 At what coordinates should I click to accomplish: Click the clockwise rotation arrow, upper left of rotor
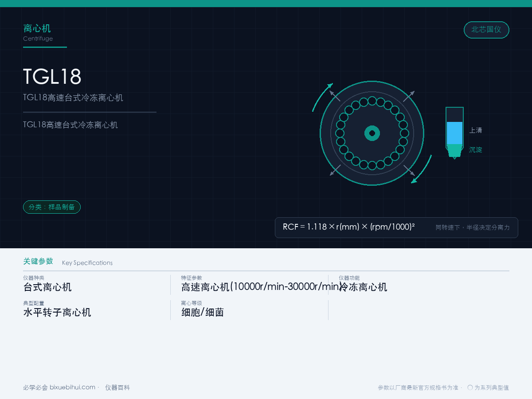point(322,97)
